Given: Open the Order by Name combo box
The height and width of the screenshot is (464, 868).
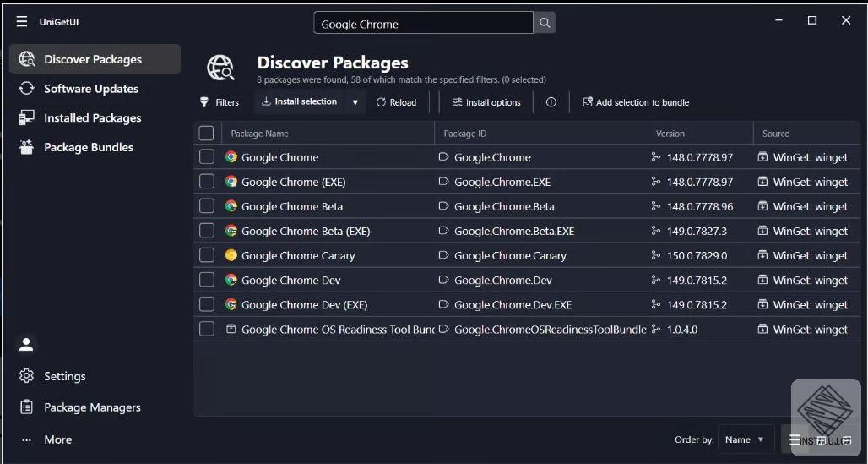Looking at the screenshot, I should (x=746, y=439).
